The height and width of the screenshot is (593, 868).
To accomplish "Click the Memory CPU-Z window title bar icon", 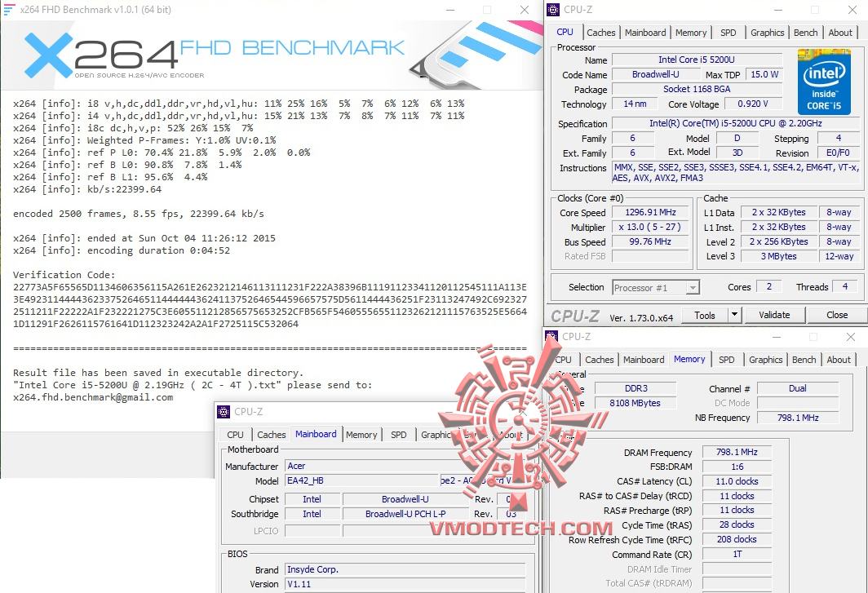I will coord(551,336).
